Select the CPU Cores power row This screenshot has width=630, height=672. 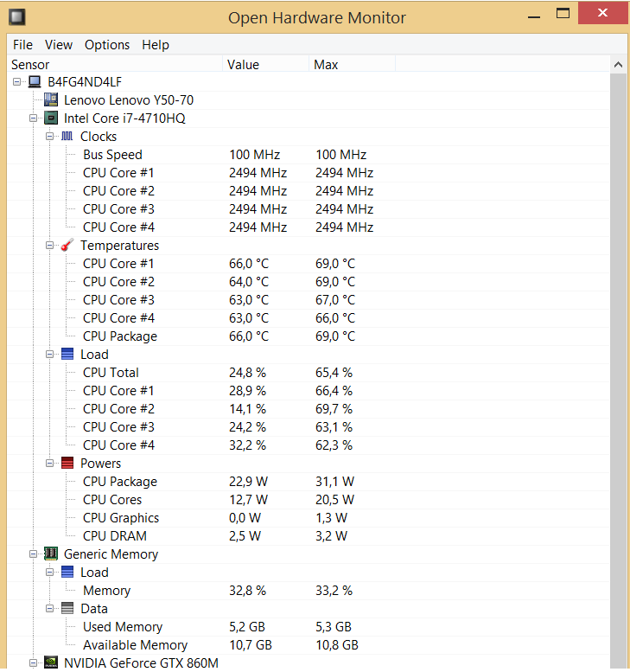[x=309, y=499]
